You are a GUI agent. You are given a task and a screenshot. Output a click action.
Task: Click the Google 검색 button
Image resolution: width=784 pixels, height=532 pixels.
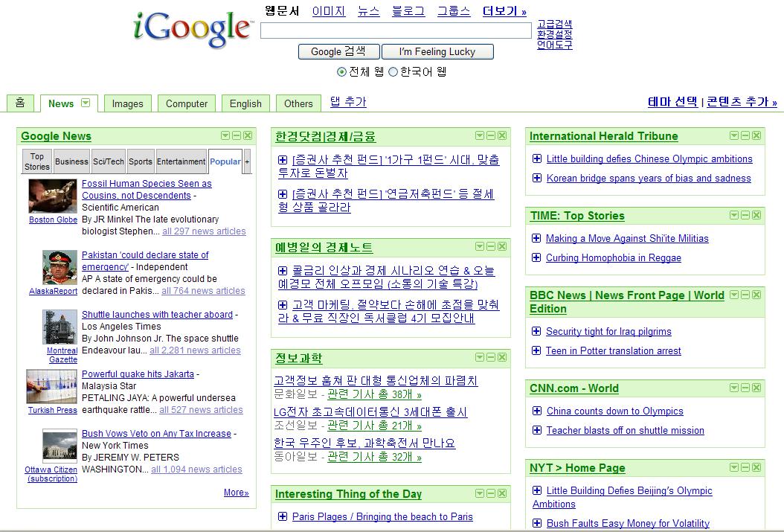[338, 51]
